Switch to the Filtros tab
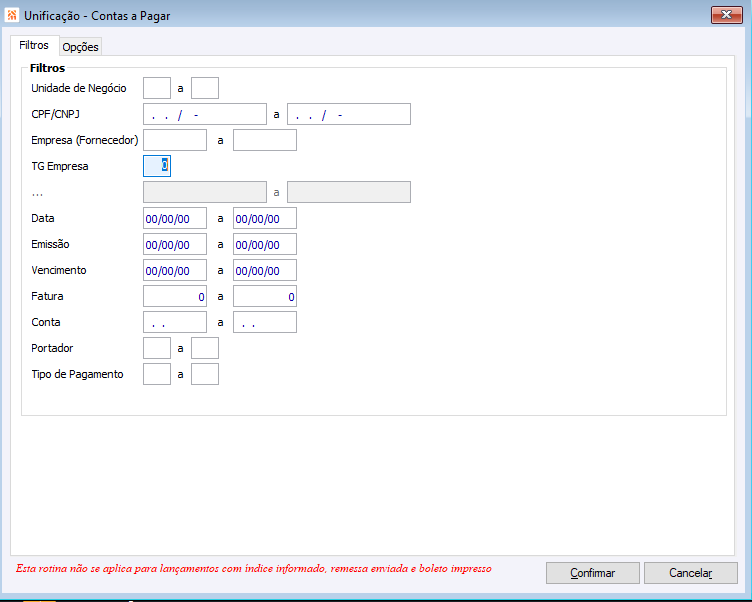 click(34, 45)
